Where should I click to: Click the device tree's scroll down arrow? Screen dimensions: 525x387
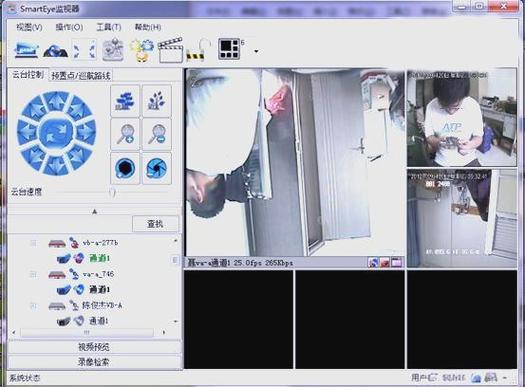(x=175, y=321)
